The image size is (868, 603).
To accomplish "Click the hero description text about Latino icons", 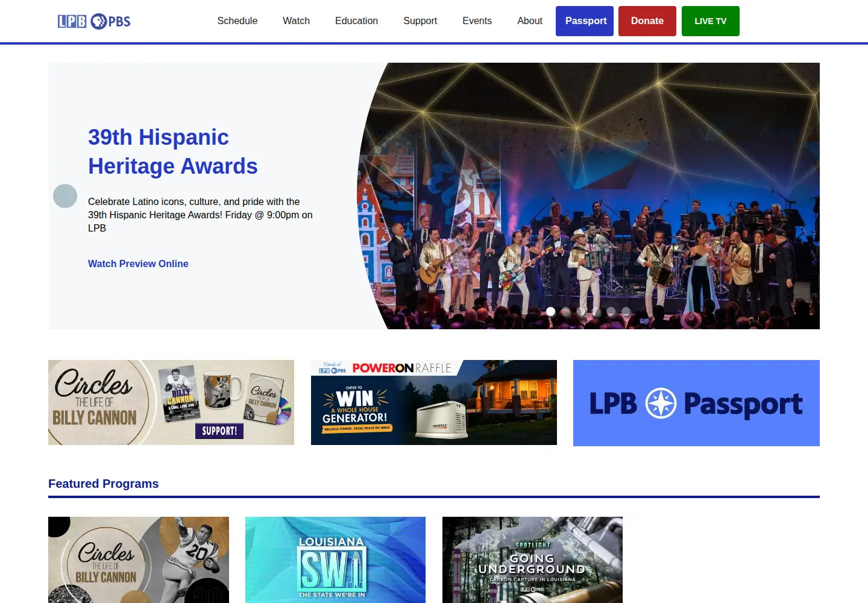I will pos(200,215).
